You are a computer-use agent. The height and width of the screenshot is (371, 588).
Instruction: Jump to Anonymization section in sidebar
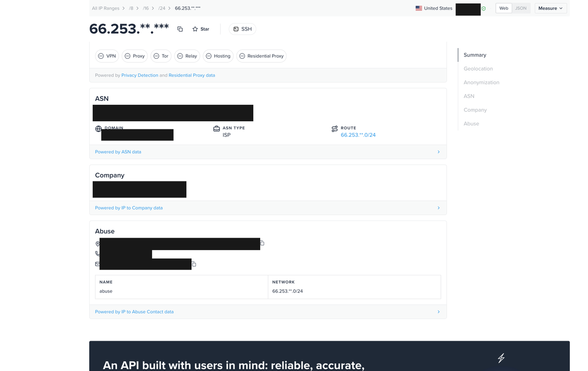[x=482, y=82]
